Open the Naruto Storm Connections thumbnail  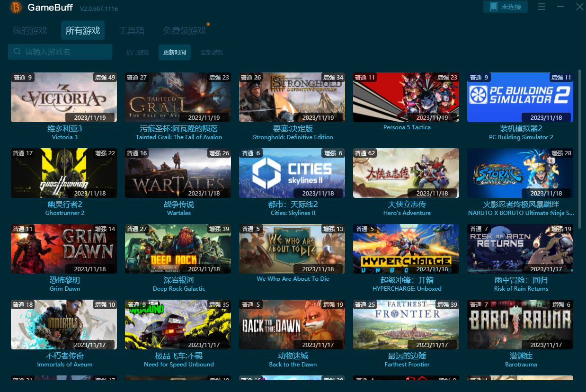point(520,173)
